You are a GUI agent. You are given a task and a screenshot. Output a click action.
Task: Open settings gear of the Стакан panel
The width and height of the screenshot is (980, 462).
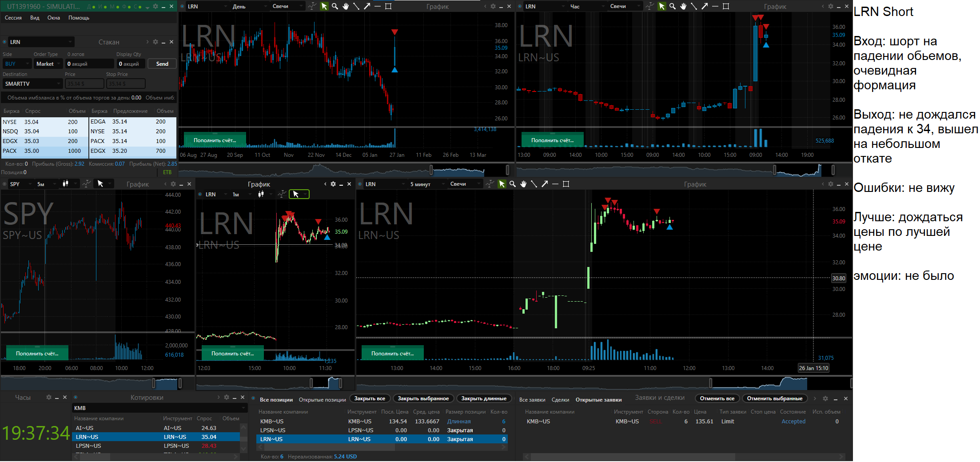pos(155,42)
